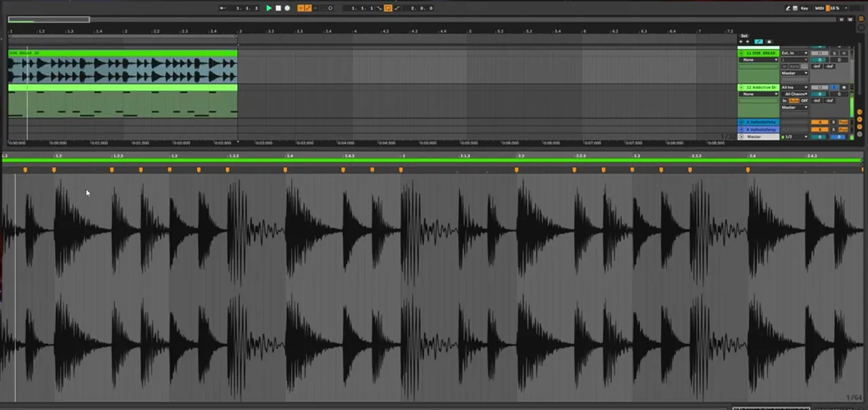Click the first orange warp marker
The image size is (868, 410).
(25, 169)
